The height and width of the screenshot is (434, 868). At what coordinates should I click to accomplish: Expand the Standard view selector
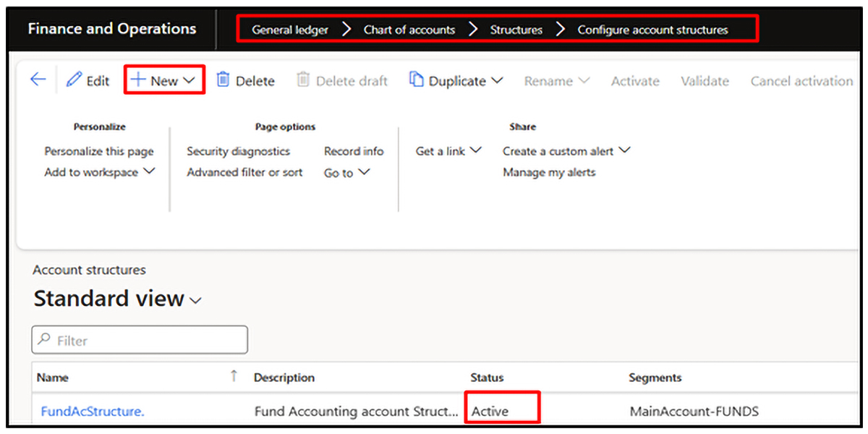[195, 301]
